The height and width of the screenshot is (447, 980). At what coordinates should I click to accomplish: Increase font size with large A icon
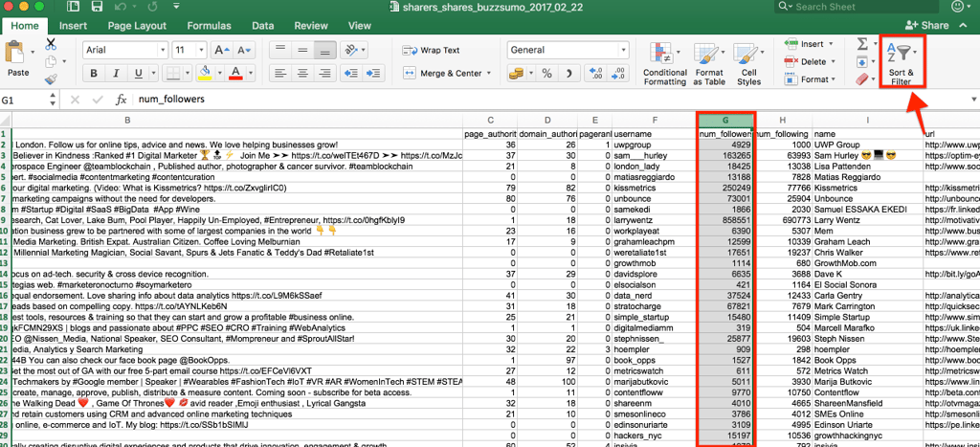pyautogui.click(x=222, y=51)
